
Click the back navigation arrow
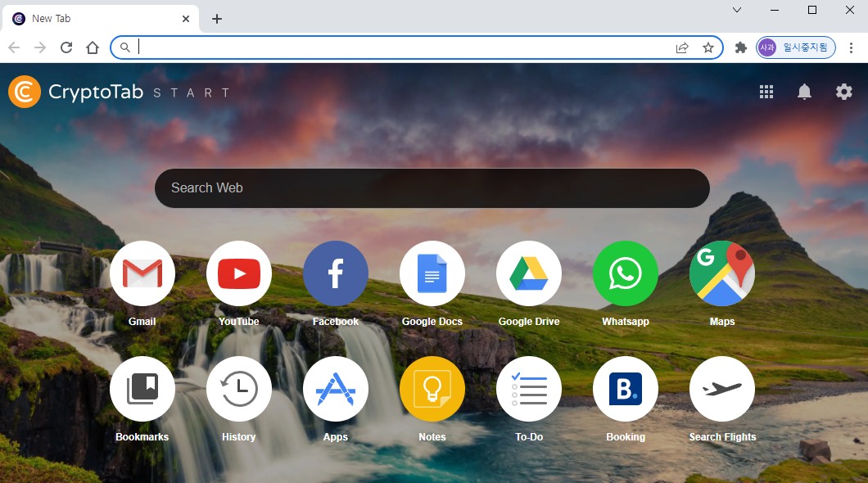pos(15,47)
